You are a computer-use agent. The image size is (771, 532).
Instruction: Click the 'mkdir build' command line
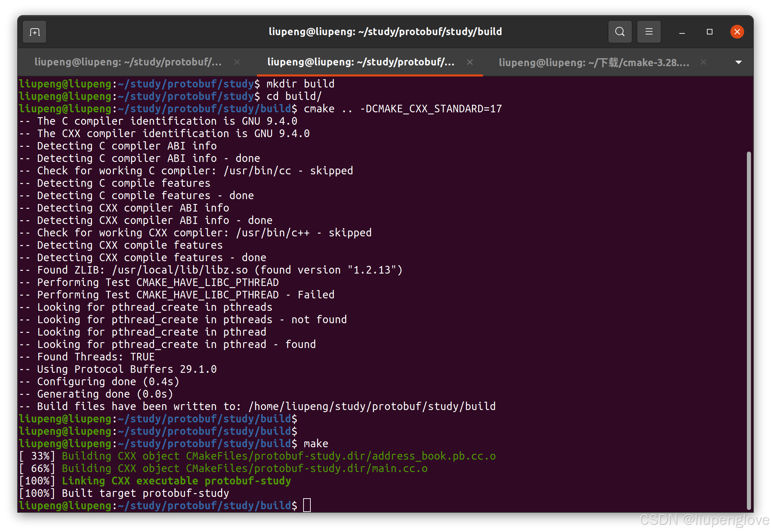[176, 84]
